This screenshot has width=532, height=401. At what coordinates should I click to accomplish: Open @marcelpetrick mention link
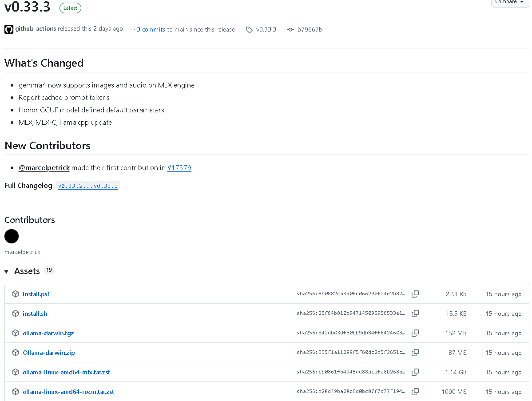click(44, 167)
